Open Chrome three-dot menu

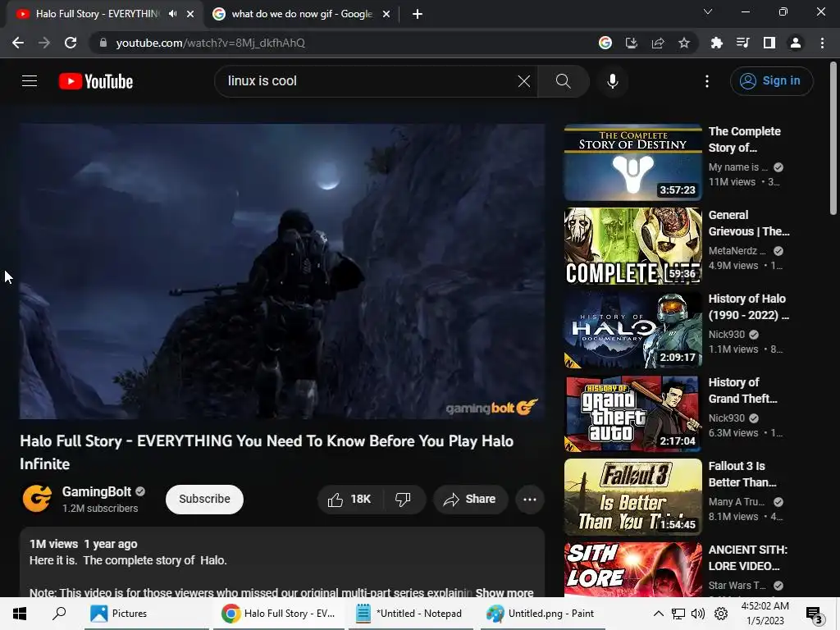point(822,43)
